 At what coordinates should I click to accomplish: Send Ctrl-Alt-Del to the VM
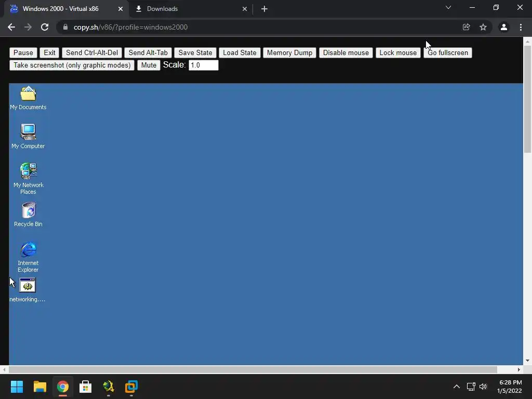click(92, 52)
